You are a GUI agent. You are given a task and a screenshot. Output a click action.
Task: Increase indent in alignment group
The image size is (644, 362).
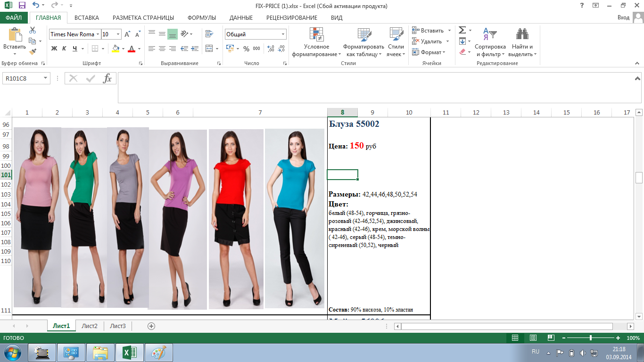coord(194,49)
